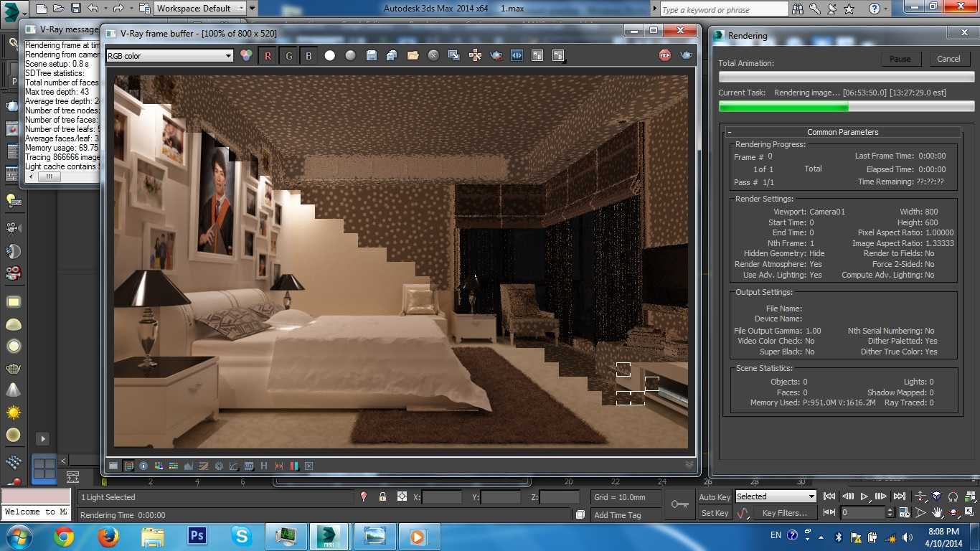Show VFB history with the H icon
980x551 pixels.
264,466
